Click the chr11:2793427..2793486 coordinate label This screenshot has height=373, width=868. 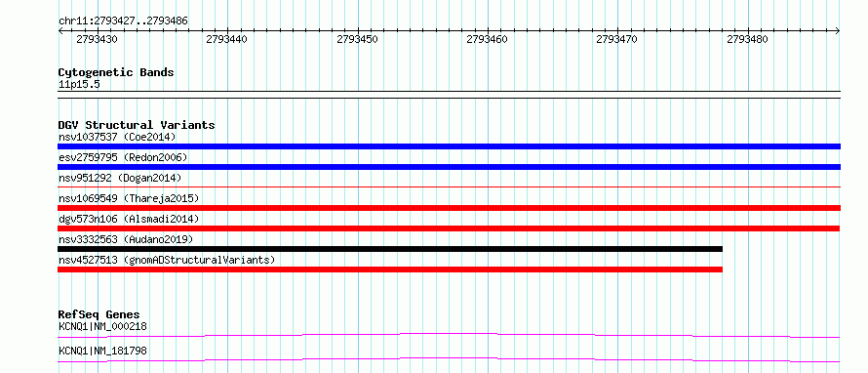click(x=123, y=21)
